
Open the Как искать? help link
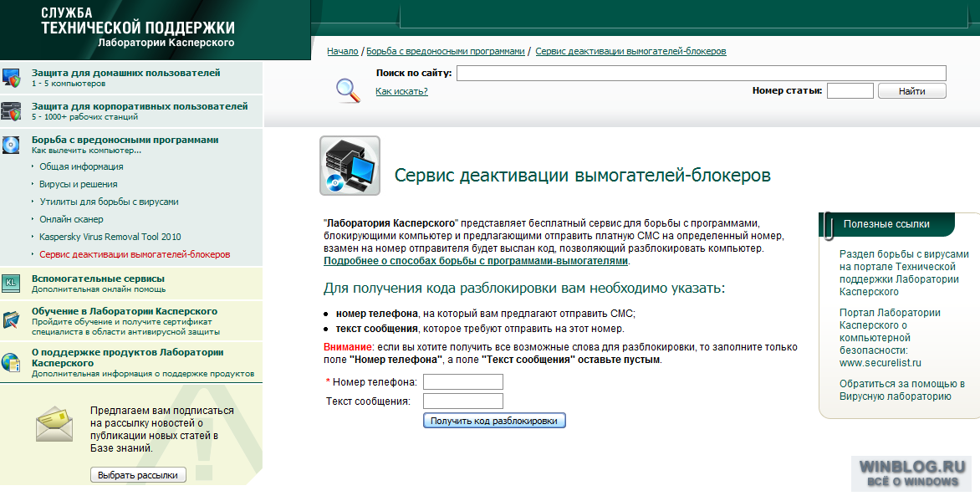pos(401,91)
